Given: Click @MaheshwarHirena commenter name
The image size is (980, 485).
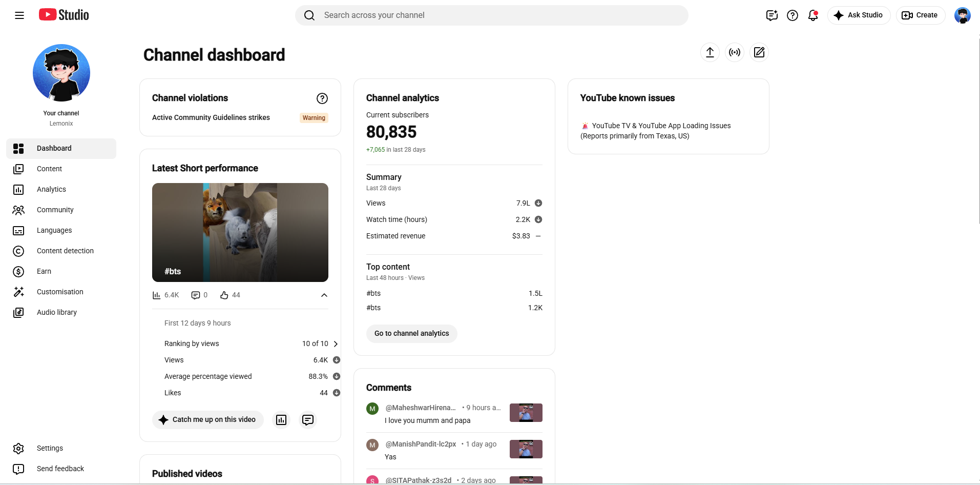Looking at the screenshot, I should 421,408.
